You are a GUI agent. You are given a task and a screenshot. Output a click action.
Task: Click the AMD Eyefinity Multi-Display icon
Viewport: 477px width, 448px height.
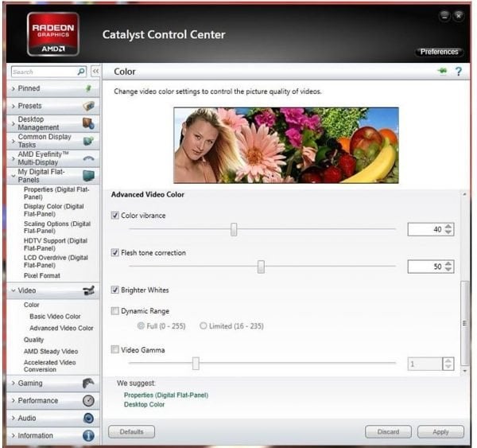[88, 158]
